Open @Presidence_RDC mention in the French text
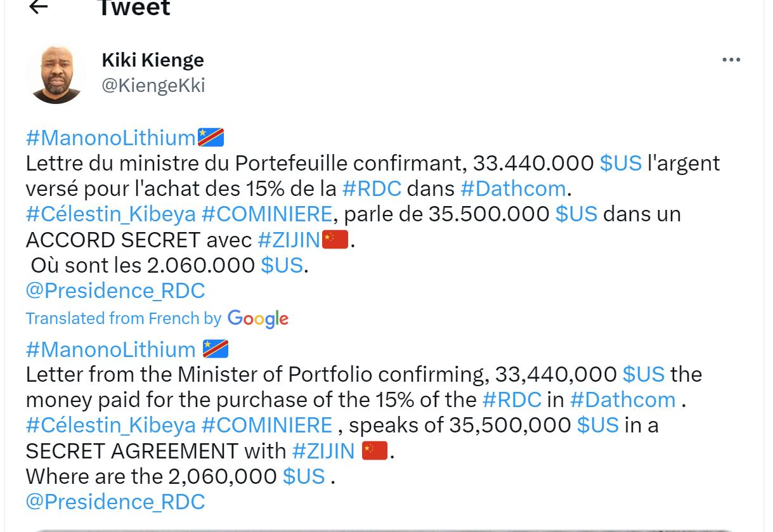 pos(115,290)
